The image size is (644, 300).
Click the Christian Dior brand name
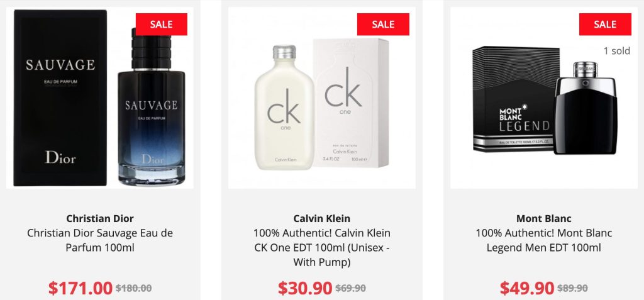coord(100,218)
